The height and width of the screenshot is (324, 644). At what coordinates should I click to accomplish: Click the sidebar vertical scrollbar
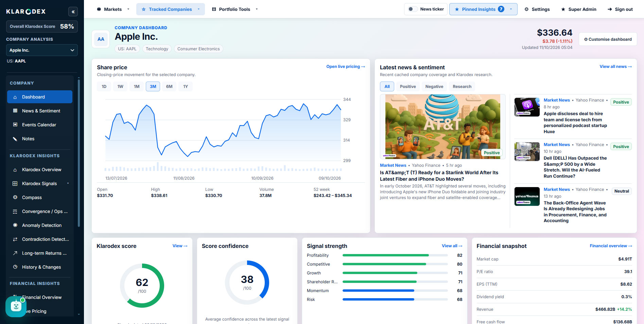click(79, 153)
